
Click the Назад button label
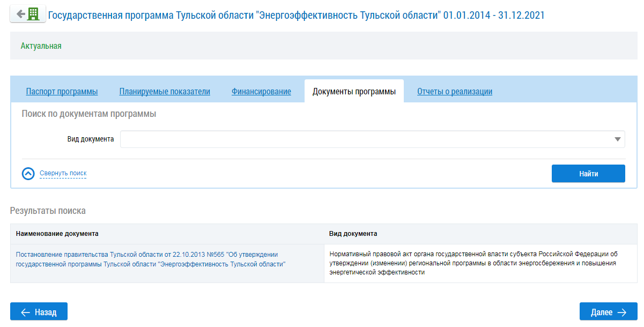pyautogui.click(x=46, y=312)
